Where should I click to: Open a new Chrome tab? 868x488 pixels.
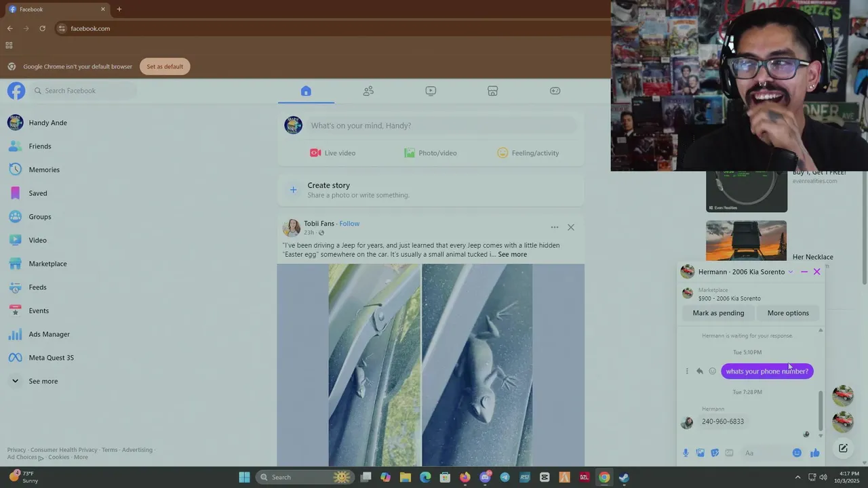[x=119, y=9]
